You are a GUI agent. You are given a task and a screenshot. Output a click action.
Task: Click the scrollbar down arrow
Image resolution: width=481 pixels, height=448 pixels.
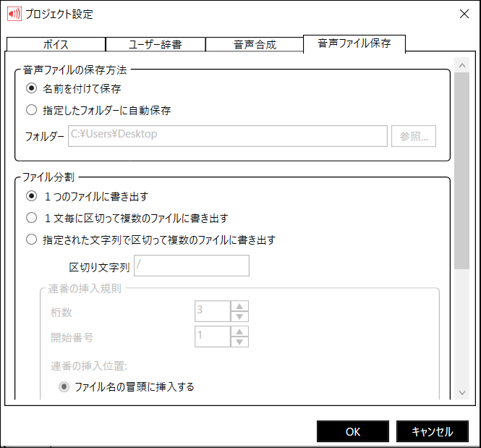point(462,392)
